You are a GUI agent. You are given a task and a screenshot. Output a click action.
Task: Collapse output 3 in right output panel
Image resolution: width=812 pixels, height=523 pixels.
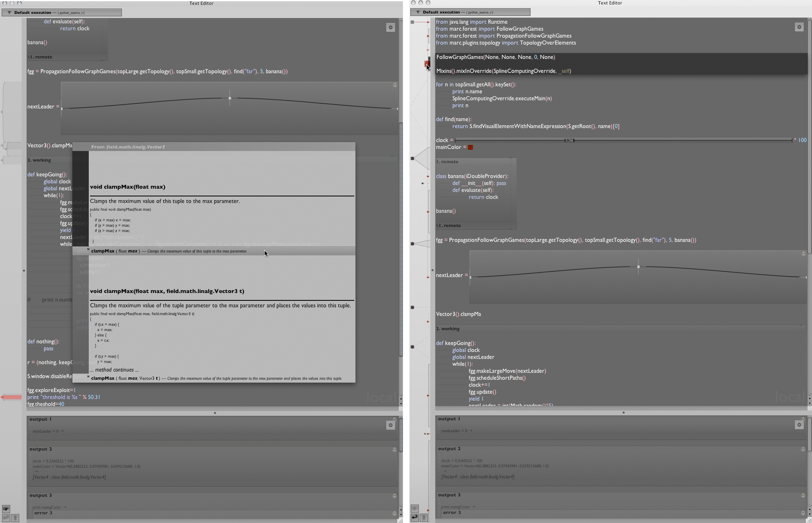[x=803, y=495]
